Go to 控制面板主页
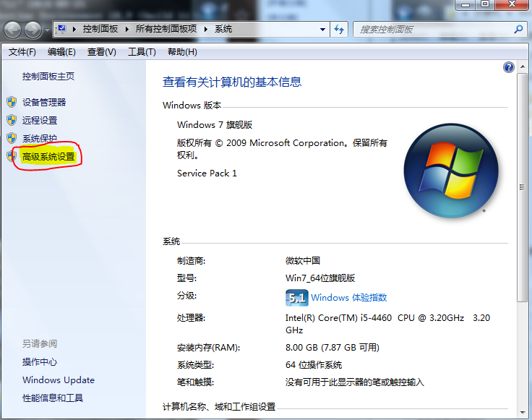The image size is (532, 420). [48, 77]
